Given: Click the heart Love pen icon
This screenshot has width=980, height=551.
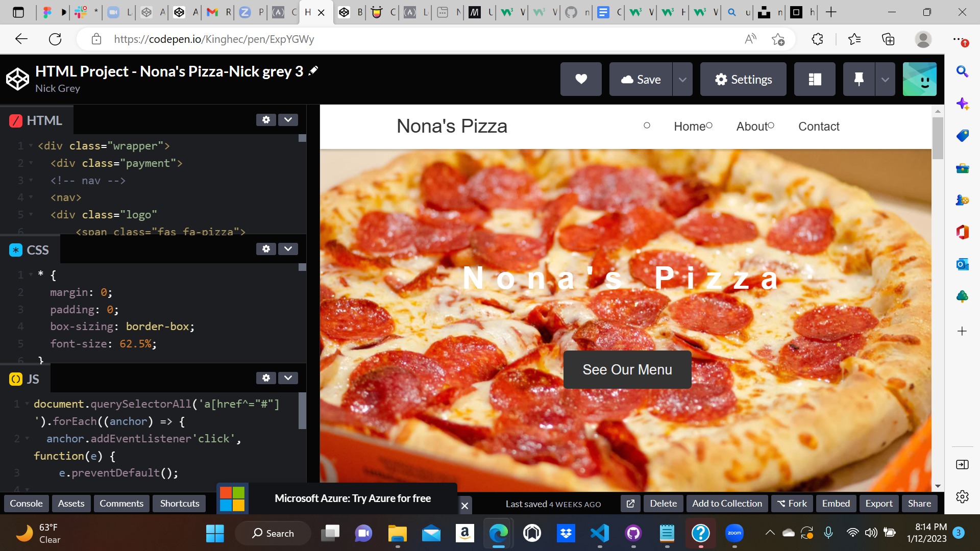Looking at the screenshot, I should [581, 79].
